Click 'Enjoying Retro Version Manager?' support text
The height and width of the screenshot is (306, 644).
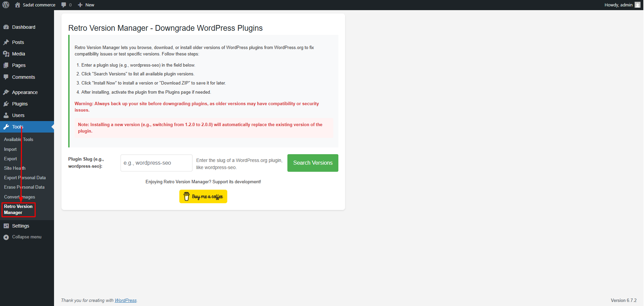tap(203, 182)
